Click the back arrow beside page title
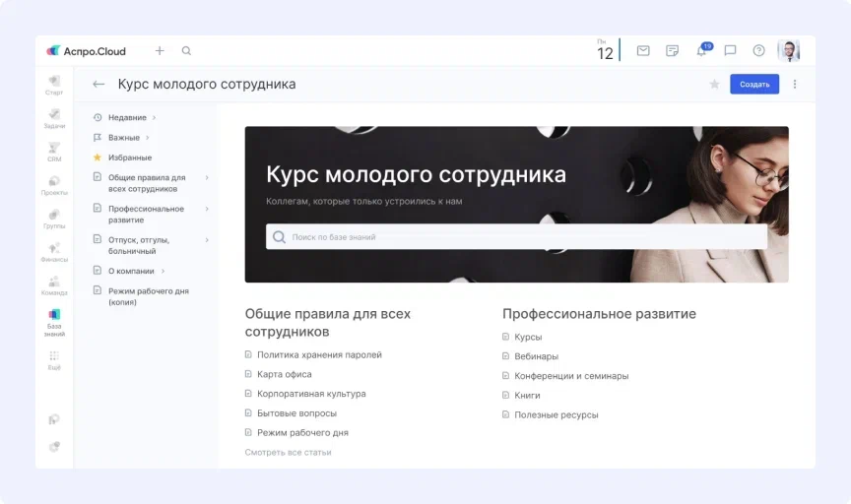 (98, 84)
